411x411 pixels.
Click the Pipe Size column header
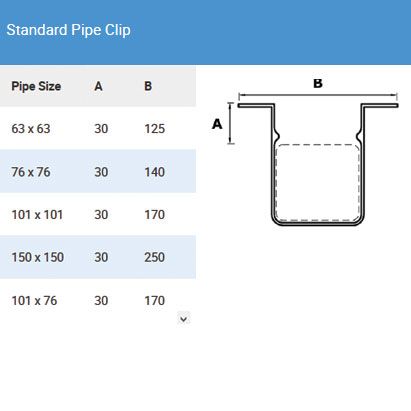36,86
